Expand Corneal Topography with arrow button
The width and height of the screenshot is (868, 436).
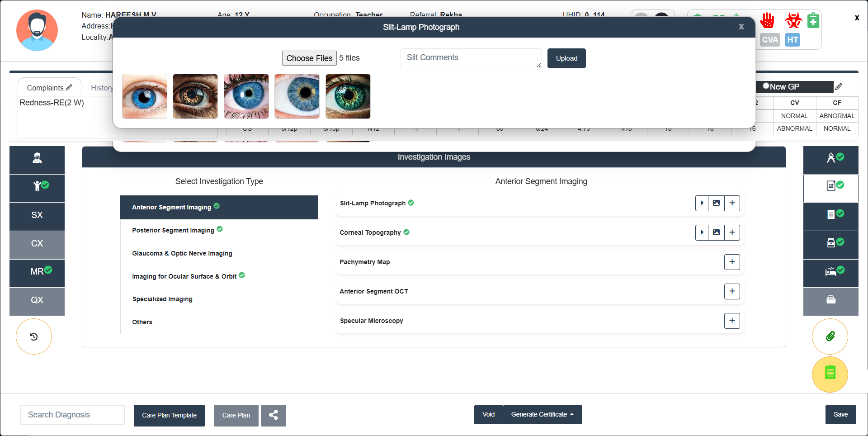pos(702,232)
